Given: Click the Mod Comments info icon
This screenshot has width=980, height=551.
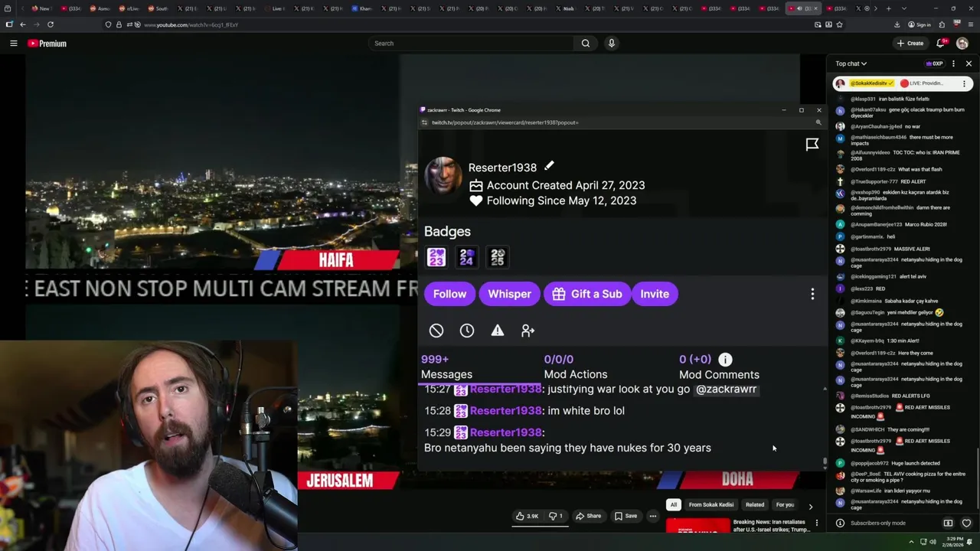Looking at the screenshot, I should pos(725,359).
